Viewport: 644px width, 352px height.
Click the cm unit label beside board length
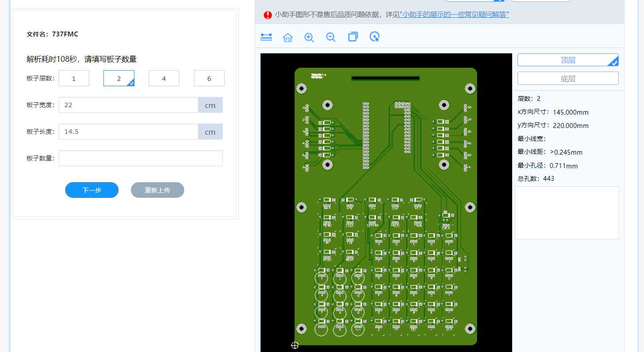(210, 132)
